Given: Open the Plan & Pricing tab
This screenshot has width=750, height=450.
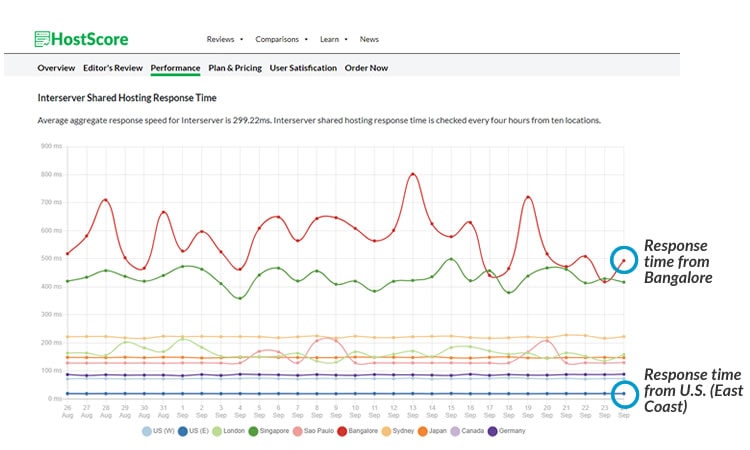Looking at the screenshot, I should 235,68.
